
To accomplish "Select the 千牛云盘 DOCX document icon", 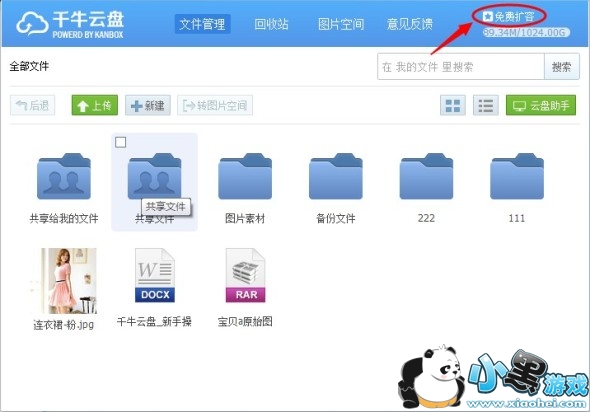I will click(x=155, y=275).
